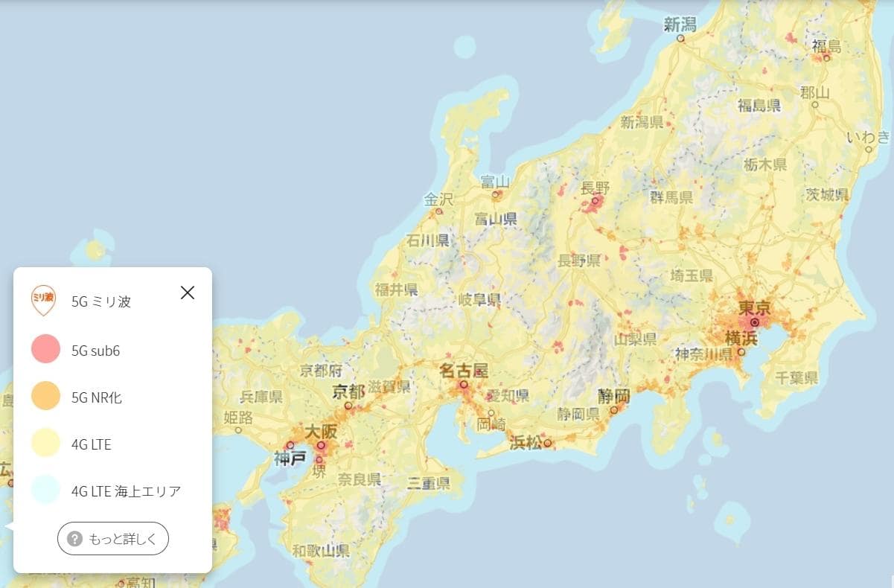Select the 静岡 city marker
The height and width of the screenshot is (588, 894).
click(614, 409)
